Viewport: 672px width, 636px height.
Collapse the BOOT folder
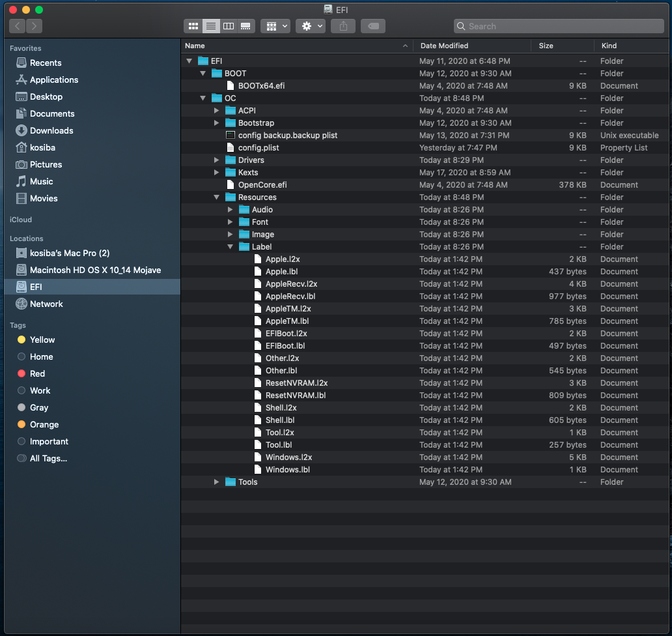[x=203, y=74]
